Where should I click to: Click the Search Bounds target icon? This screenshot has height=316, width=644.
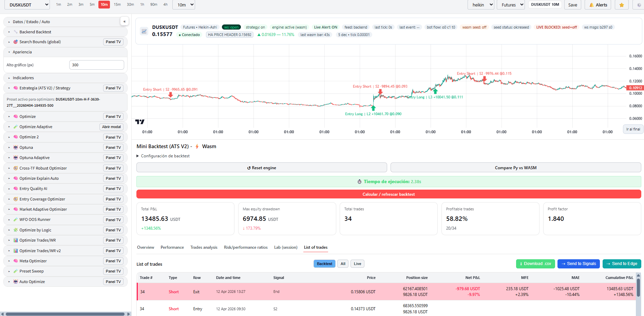tap(16, 41)
